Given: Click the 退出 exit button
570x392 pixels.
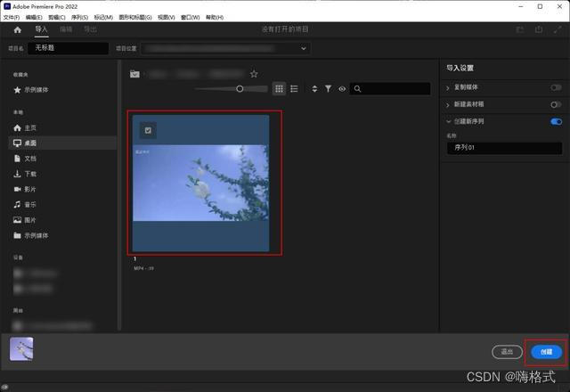Looking at the screenshot, I should 507,352.
